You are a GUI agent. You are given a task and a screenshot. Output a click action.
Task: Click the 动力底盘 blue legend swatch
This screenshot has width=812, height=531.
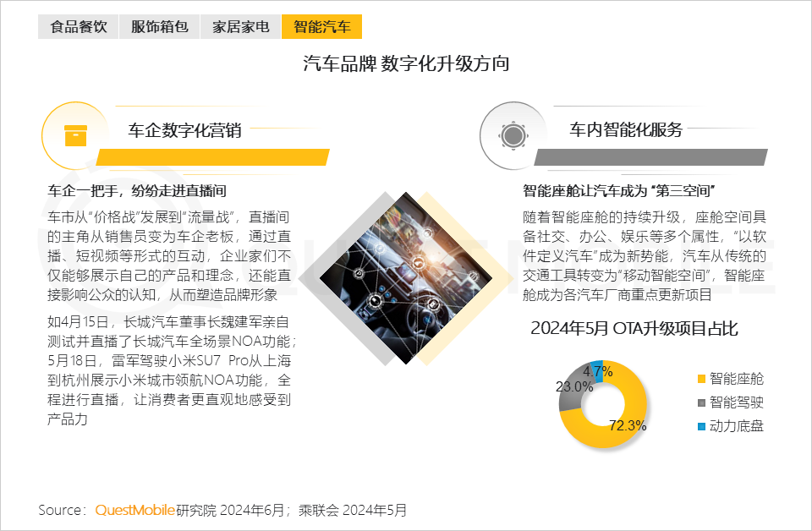point(702,426)
